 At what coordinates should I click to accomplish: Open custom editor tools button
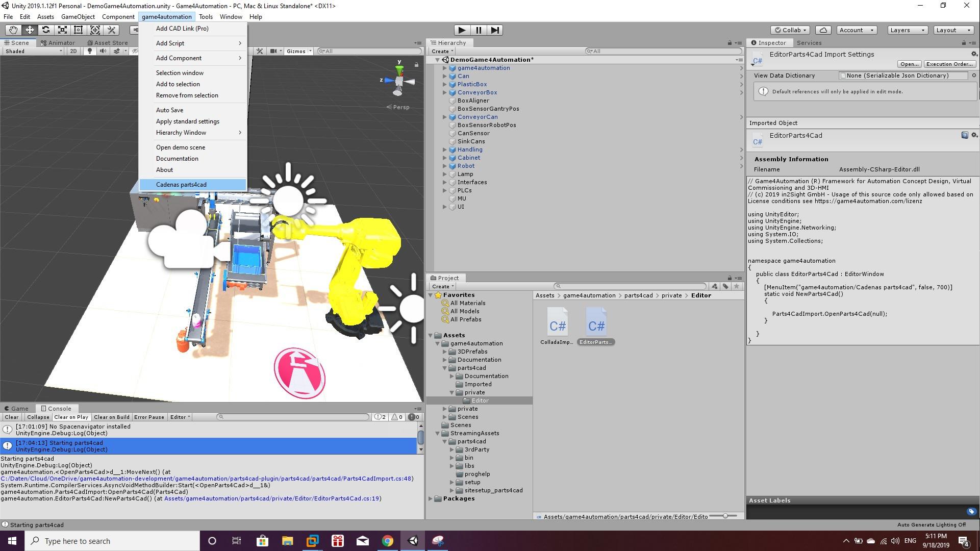[x=112, y=30]
